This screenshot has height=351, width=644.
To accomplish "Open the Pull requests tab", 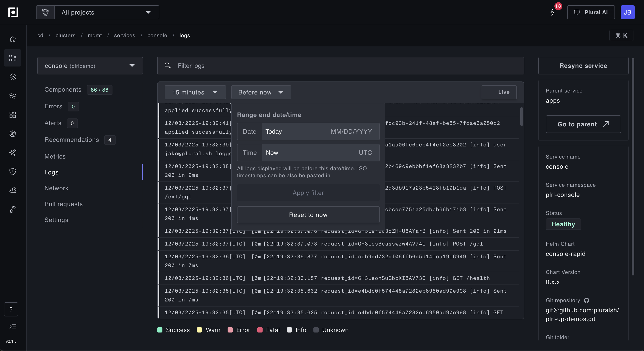I will (64, 204).
